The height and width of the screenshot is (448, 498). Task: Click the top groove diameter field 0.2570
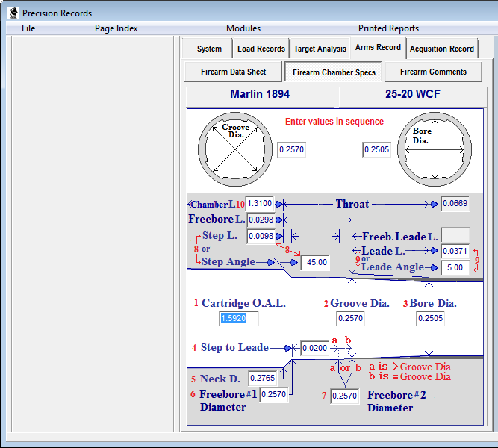[292, 149]
